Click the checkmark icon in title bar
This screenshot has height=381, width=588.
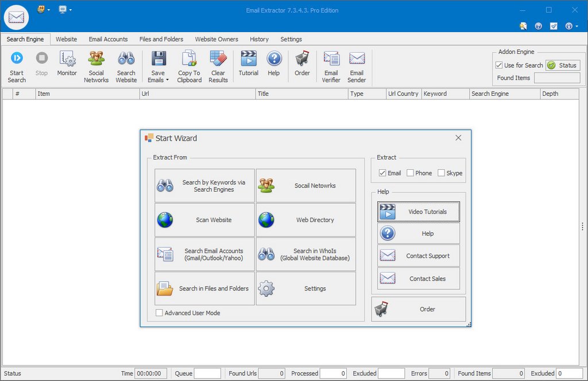click(554, 26)
